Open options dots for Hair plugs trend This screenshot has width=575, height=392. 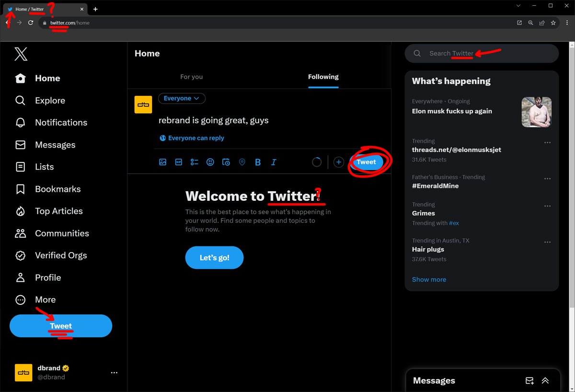pyautogui.click(x=547, y=242)
